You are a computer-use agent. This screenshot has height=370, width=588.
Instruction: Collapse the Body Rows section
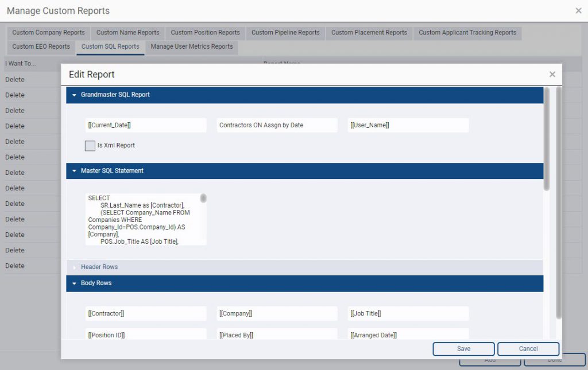click(304, 283)
